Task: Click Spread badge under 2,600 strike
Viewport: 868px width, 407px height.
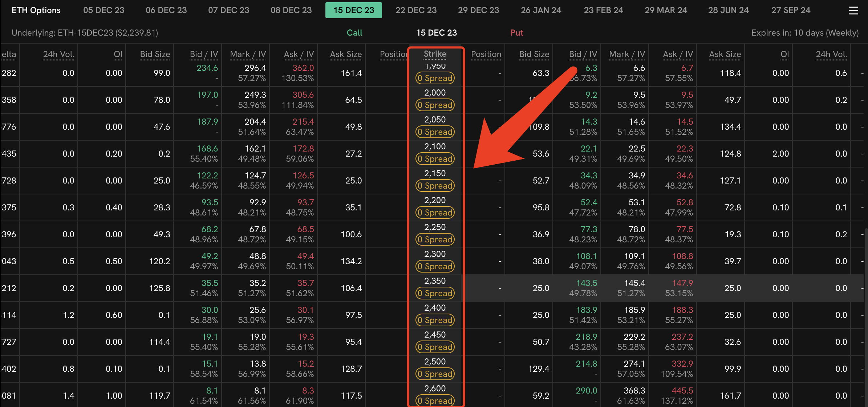Action: [435, 400]
